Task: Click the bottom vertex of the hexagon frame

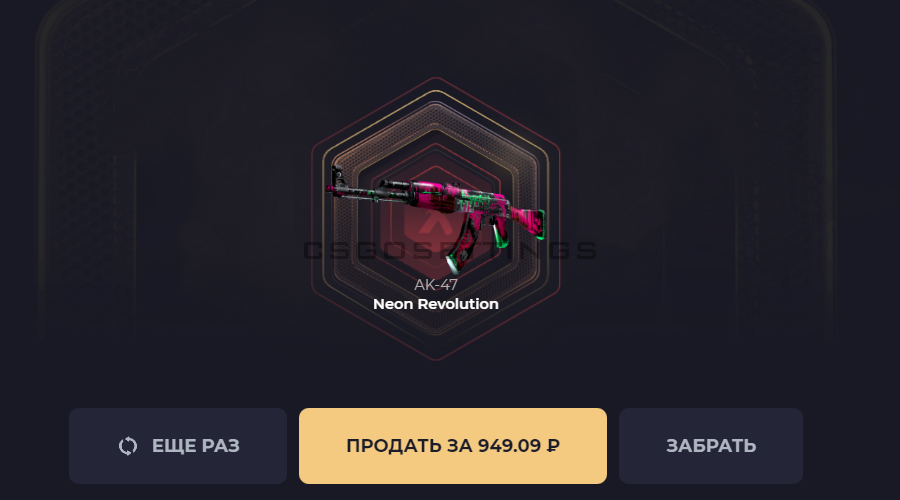Action: [436, 359]
